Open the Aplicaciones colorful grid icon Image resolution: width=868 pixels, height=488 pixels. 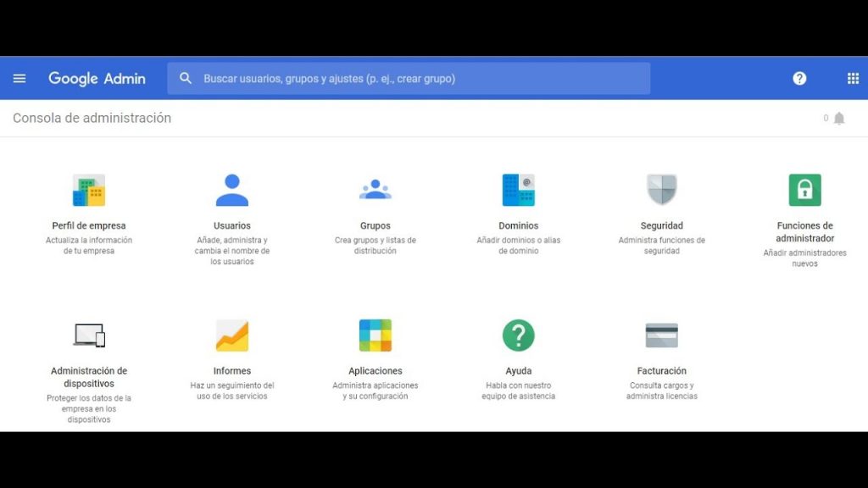(x=375, y=335)
